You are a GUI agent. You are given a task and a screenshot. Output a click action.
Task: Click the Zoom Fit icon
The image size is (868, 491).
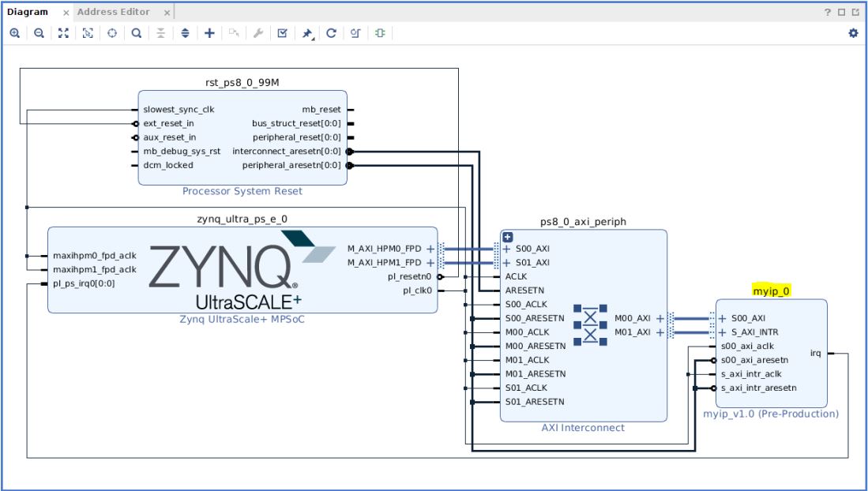pos(62,33)
